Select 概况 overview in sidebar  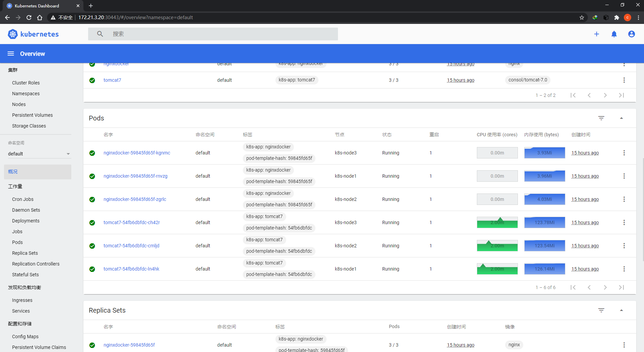click(x=38, y=172)
